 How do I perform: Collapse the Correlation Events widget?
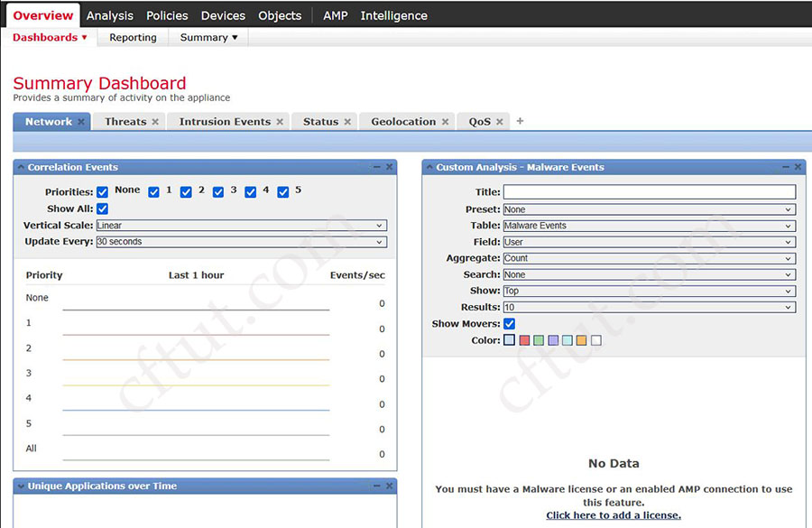(x=377, y=167)
